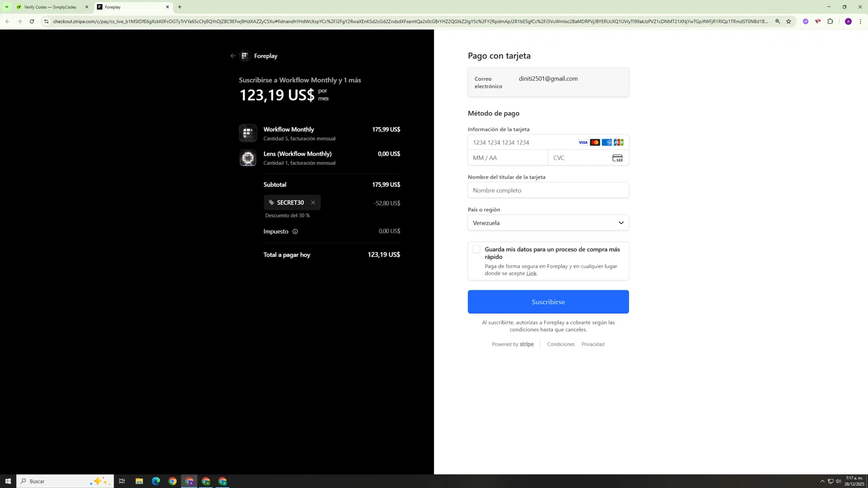Open the Chrome profile avatar A
The height and width of the screenshot is (488, 868).
coord(848,21)
